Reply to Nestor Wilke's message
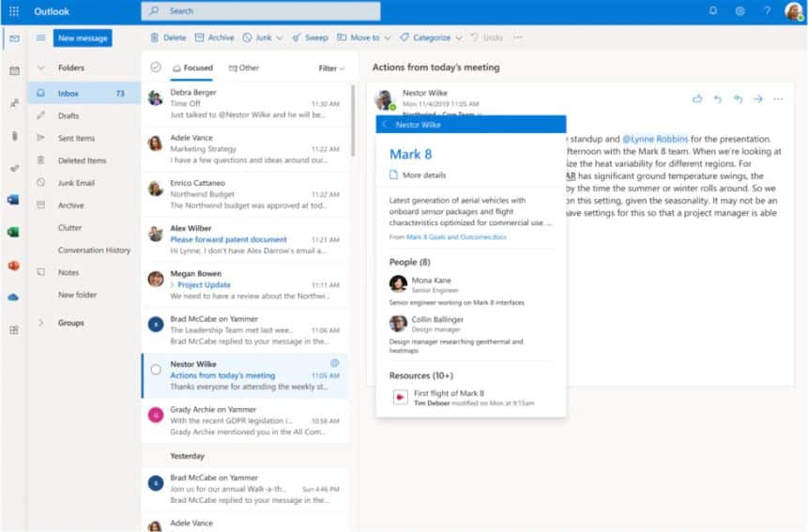The image size is (808, 532). point(718,99)
